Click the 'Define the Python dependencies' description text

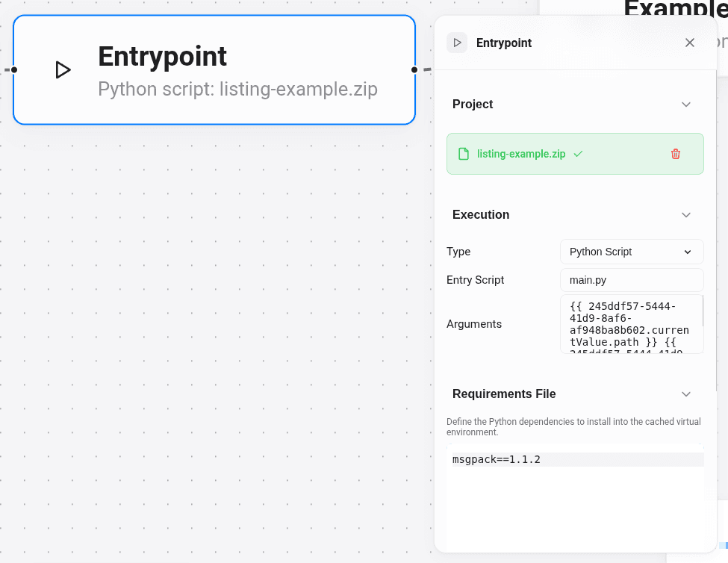coord(573,426)
